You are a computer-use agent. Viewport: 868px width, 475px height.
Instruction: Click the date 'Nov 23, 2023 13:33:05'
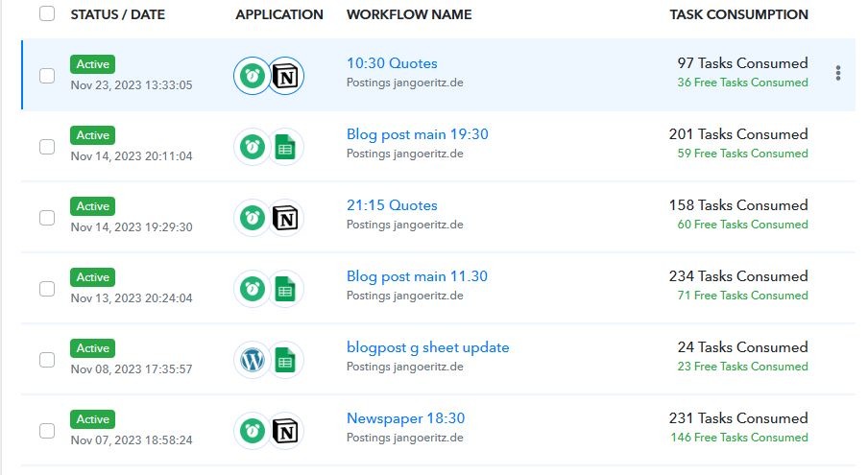point(132,85)
